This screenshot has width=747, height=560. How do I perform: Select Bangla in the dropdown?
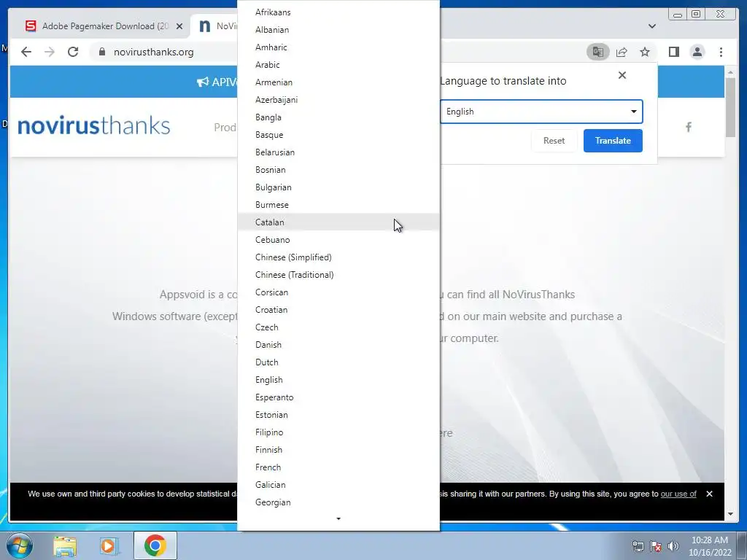click(x=338, y=117)
